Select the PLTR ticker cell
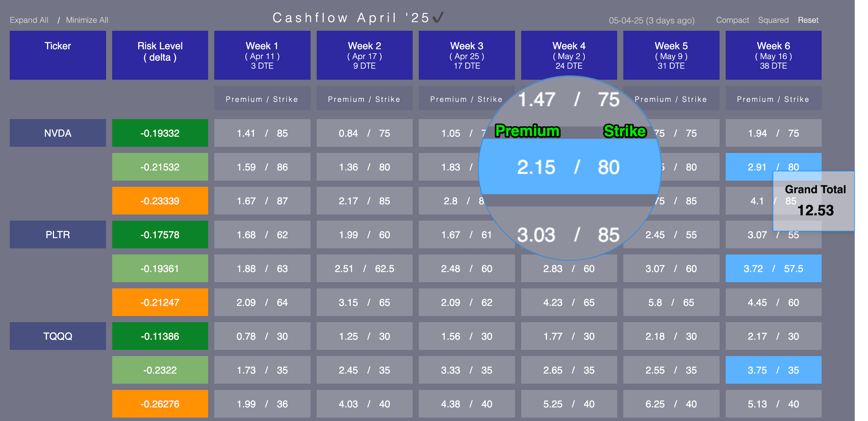Viewport: 868px width, 421px height. pyautogui.click(x=58, y=234)
